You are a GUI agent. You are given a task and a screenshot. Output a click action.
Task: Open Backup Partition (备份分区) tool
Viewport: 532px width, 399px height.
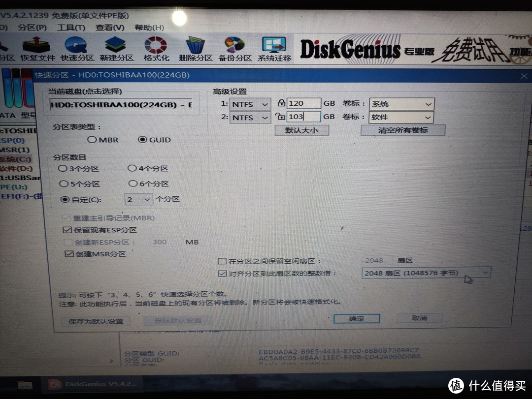click(x=235, y=49)
